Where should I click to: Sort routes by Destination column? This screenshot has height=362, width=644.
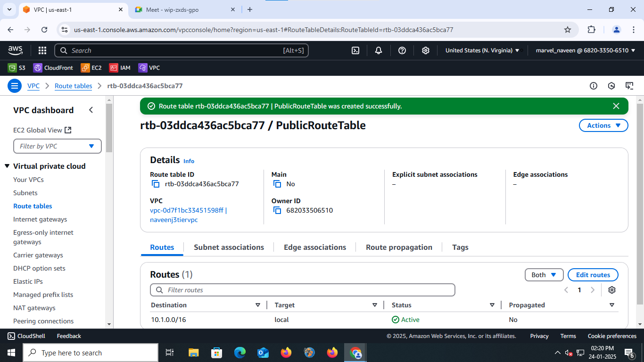point(258,305)
